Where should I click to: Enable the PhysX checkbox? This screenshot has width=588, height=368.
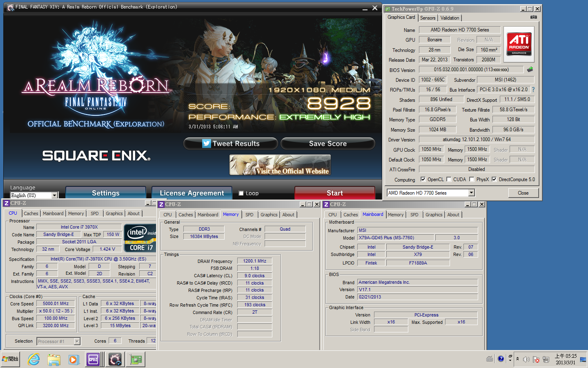point(472,179)
